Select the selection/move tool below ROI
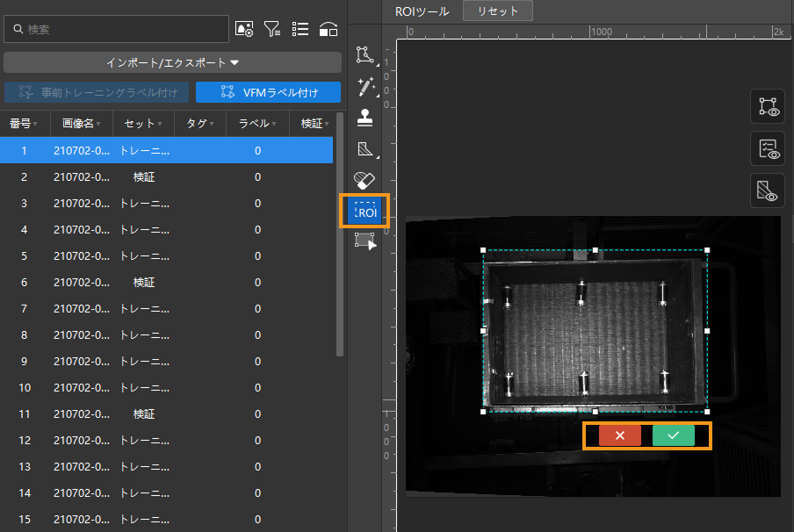 tap(365, 241)
